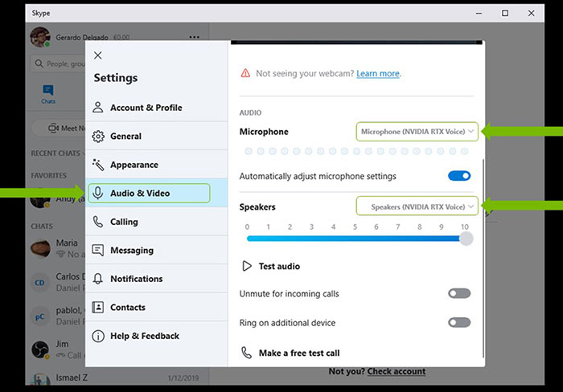Play Test audio
The height and width of the screenshot is (392, 563).
tap(272, 266)
